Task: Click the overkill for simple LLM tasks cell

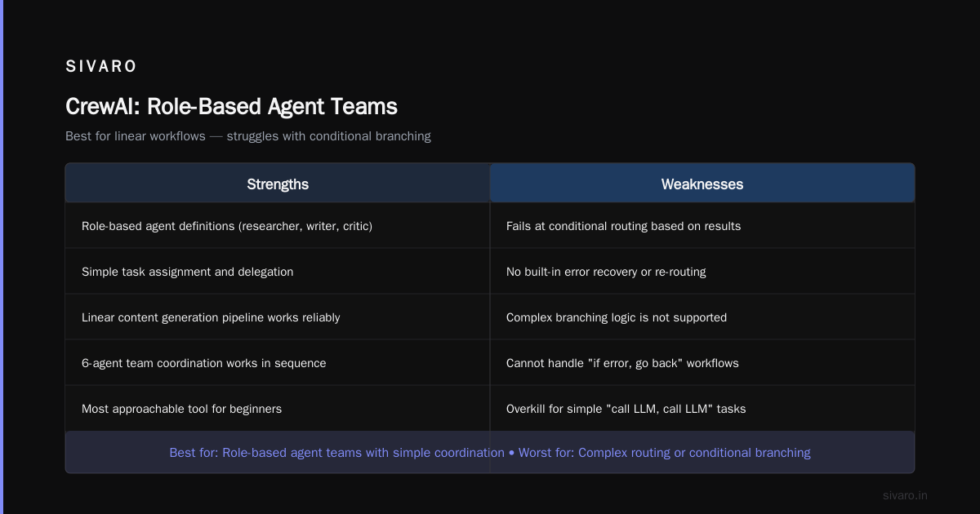Action: tap(702, 409)
